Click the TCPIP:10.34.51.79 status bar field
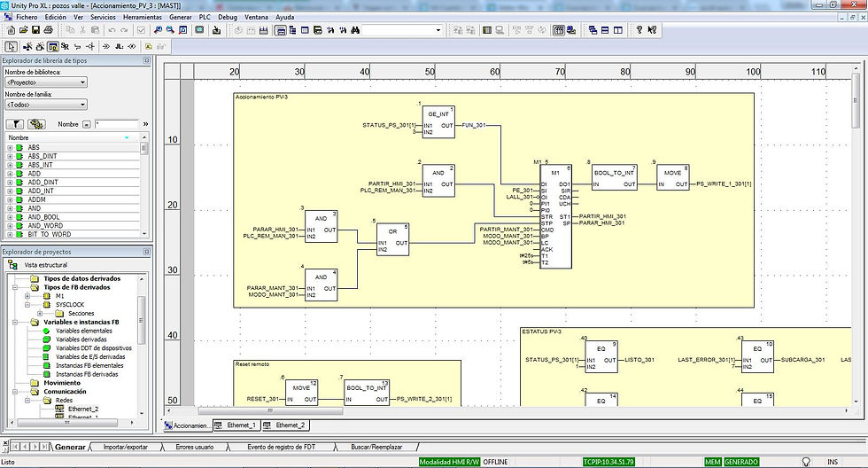The height and width of the screenshot is (468, 868). tap(608, 462)
